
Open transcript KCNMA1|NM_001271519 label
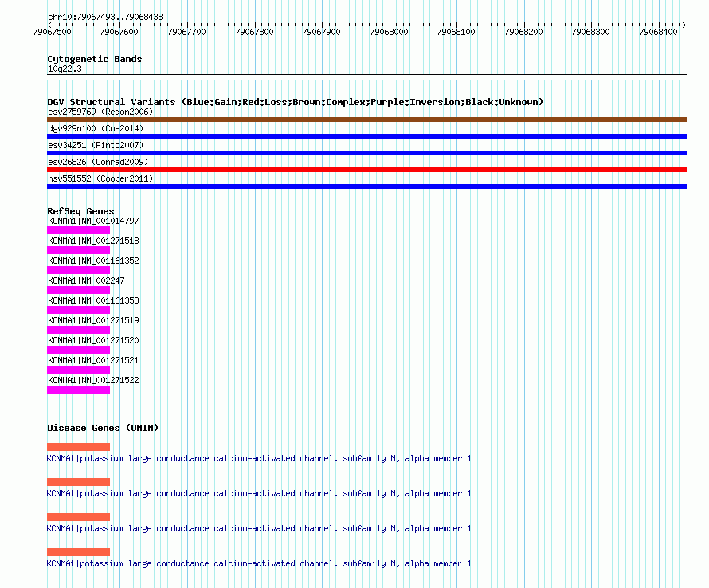(93, 320)
